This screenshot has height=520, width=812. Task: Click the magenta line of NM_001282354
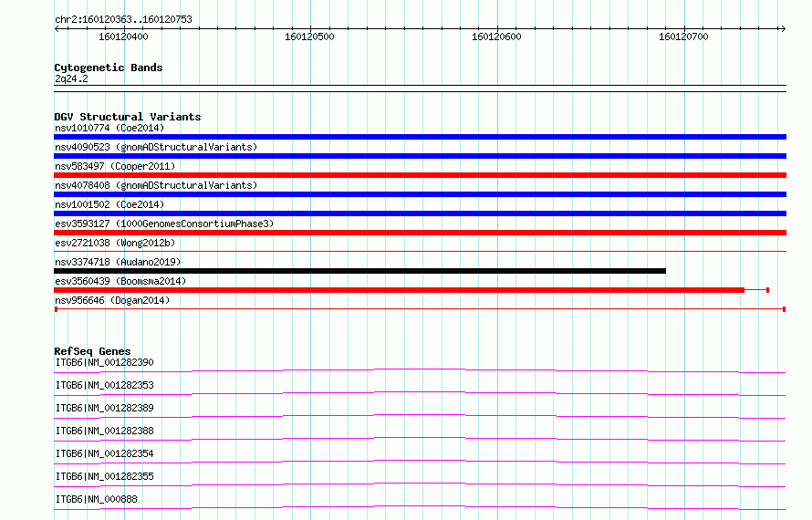point(420,462)
